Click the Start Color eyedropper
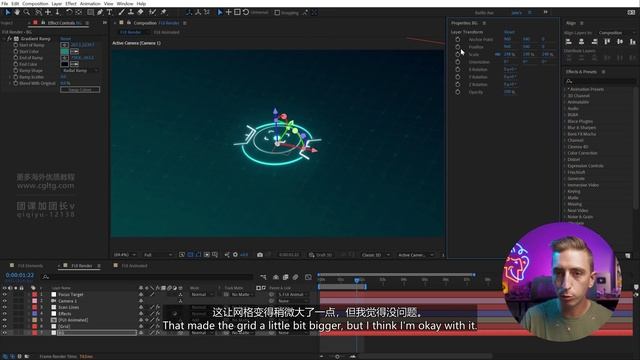640x360 pixels. click(74, 51)
